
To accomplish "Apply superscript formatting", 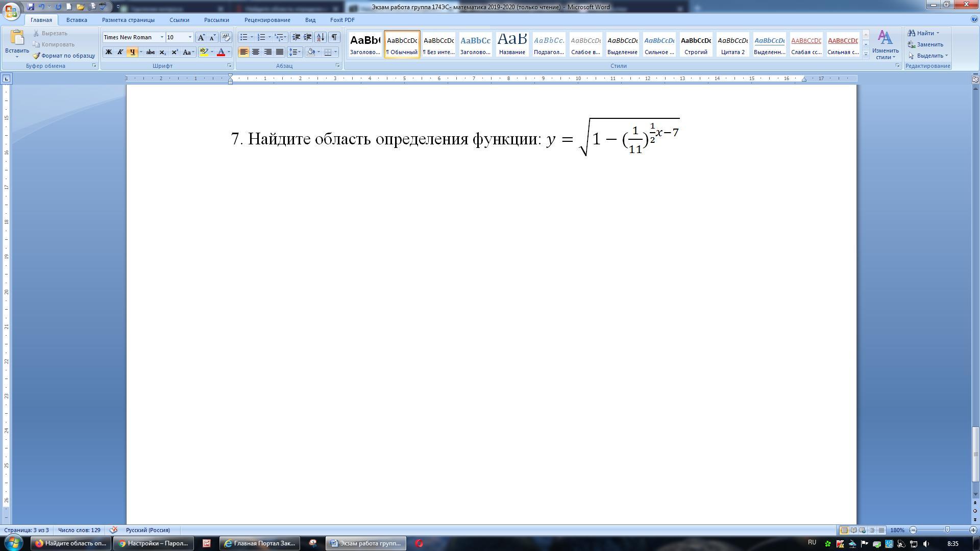I will [x=175, y=52].
